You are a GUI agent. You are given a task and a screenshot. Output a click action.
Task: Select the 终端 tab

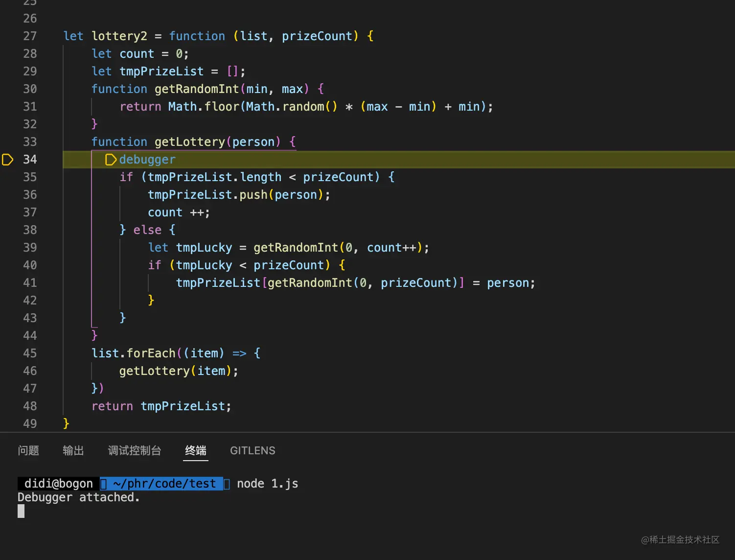196,450
